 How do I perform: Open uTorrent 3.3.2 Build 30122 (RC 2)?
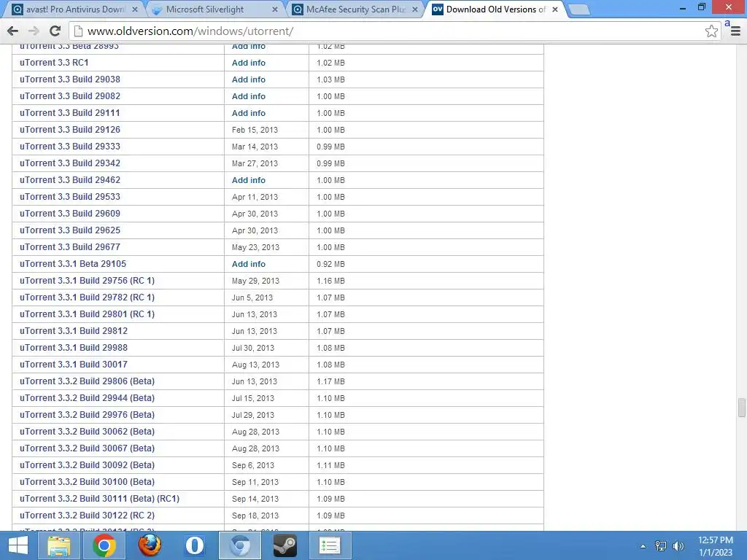(88, 516)
